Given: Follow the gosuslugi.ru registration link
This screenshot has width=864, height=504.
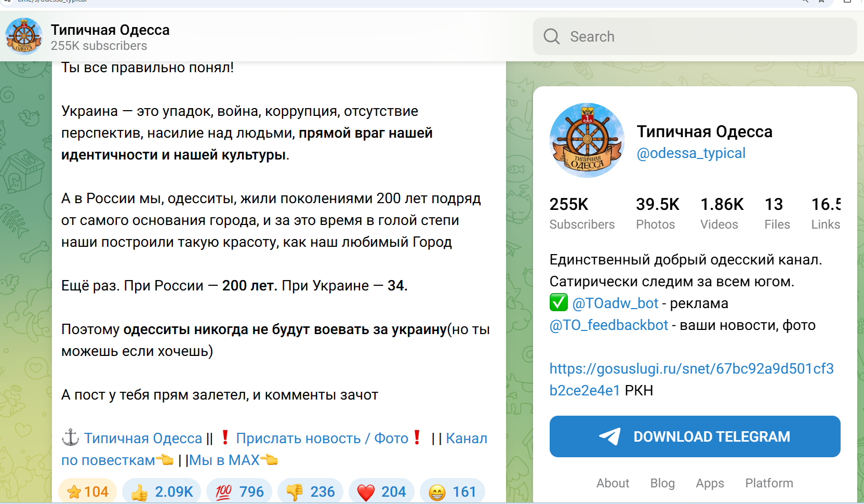Looking at the screenshot, I should [692, 379].
